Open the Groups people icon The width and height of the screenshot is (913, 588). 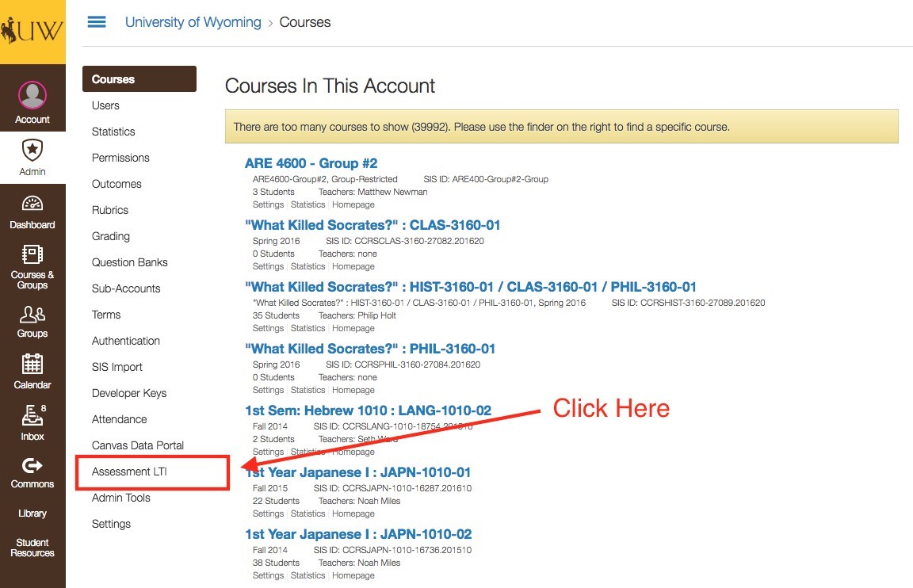[32, 315]
